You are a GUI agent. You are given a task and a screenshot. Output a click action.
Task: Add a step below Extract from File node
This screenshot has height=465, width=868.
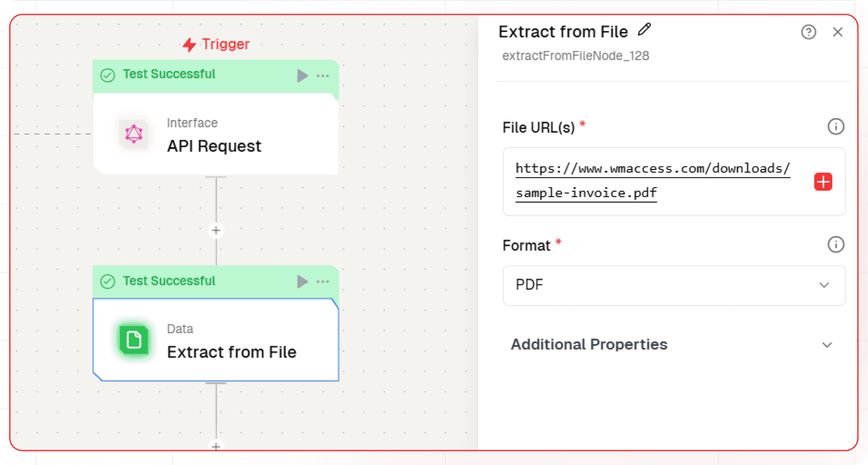click(x=216, y=446)
